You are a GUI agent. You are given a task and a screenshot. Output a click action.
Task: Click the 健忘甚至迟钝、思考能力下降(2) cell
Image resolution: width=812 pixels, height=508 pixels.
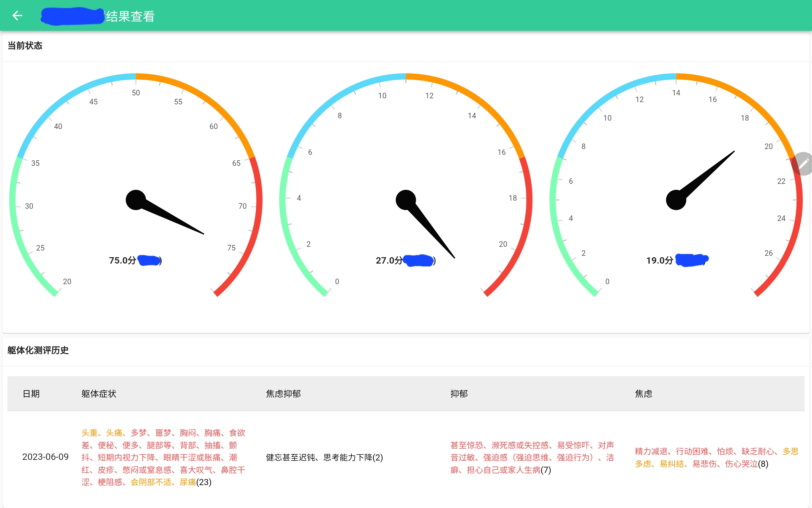[x=324, y=457]
